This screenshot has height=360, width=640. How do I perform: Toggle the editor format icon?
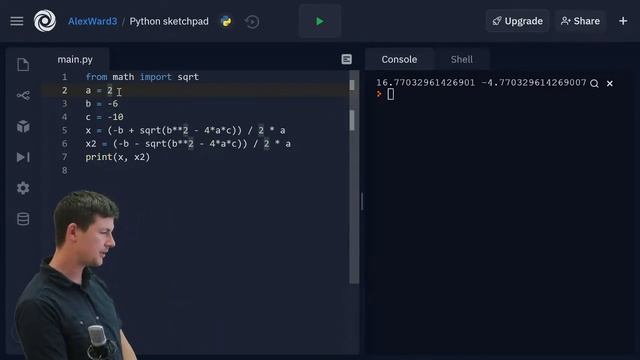tap(347, 60)
